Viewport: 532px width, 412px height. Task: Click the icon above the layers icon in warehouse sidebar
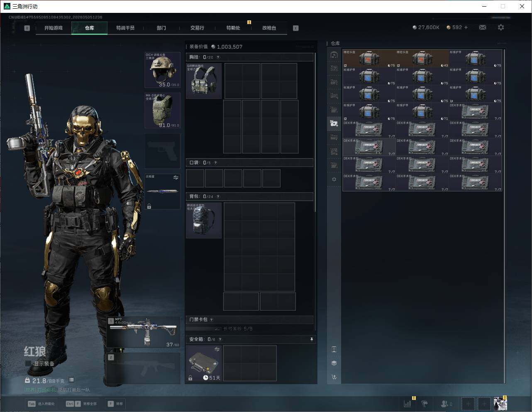click(334, 349)
